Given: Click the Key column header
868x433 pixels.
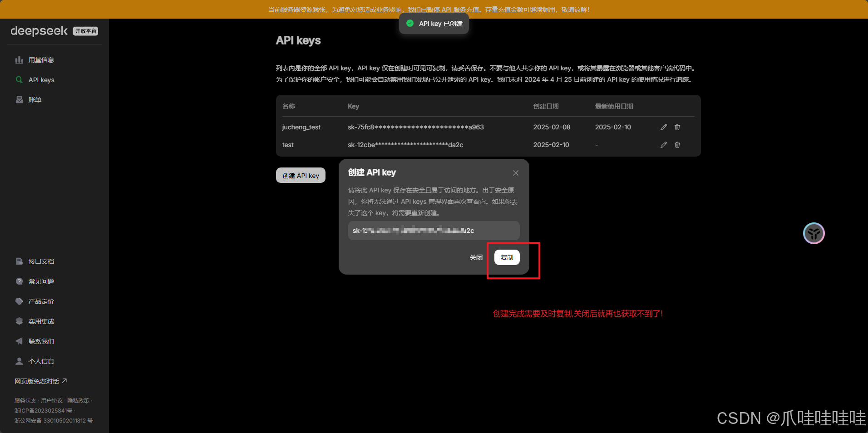Looking at the screenshot, I should pos(353,106).
